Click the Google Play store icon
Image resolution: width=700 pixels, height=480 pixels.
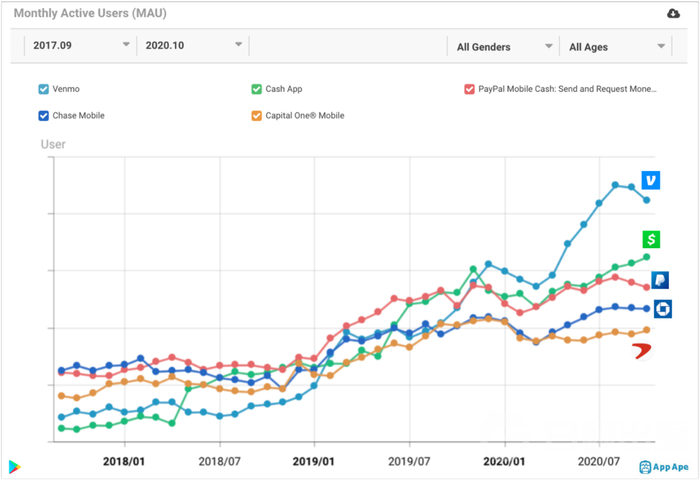(14, 466)
